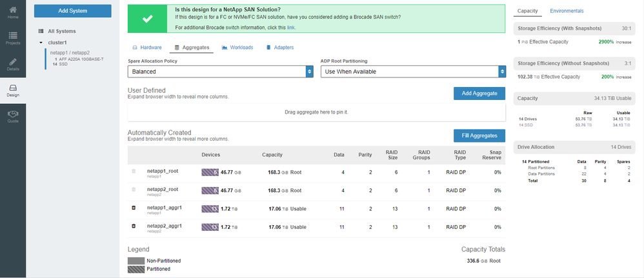The image size is (644, 278).
Task: Click the All Systems list icon
Action: coord(41,31)
